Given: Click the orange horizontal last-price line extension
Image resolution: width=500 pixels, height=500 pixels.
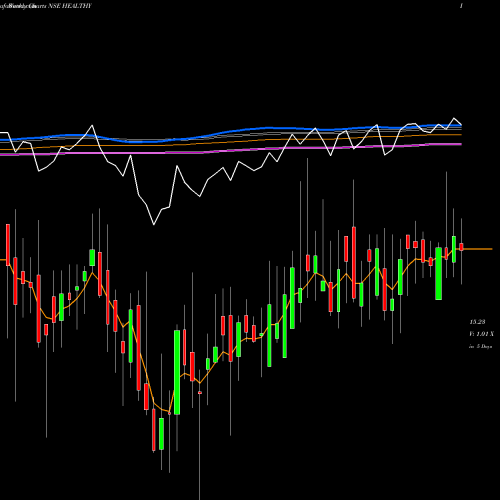Looking at the screenshot, I should [x=477, y=249].
